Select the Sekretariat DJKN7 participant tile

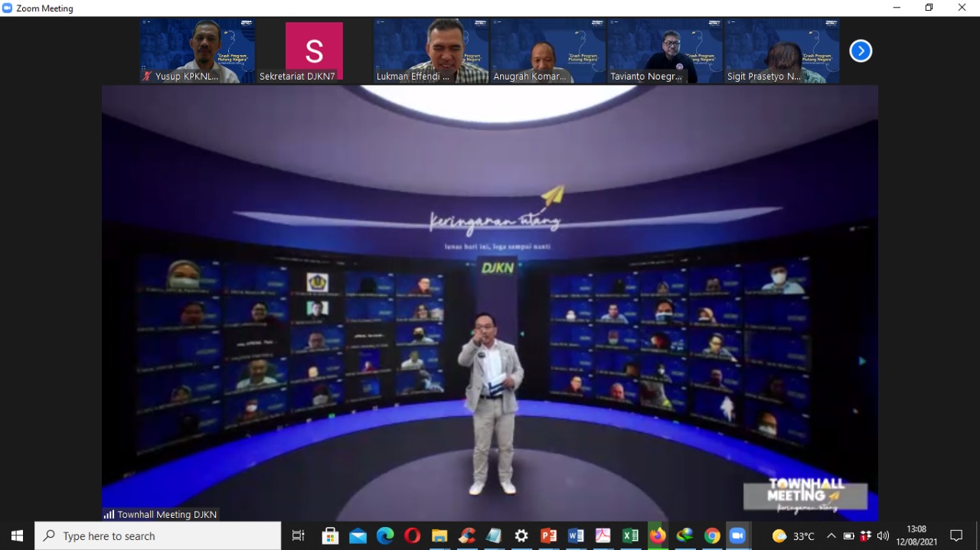click(x=314, y=51)
